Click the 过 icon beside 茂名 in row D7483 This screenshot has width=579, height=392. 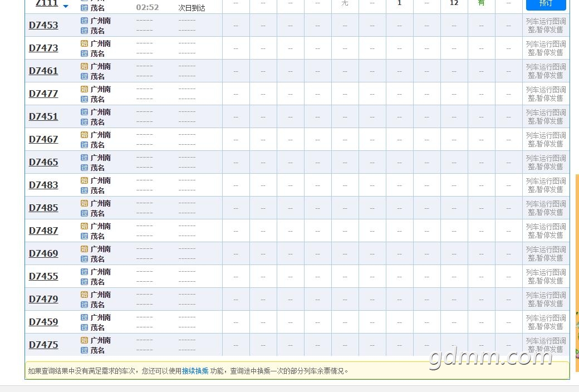[x=84, y=190]
